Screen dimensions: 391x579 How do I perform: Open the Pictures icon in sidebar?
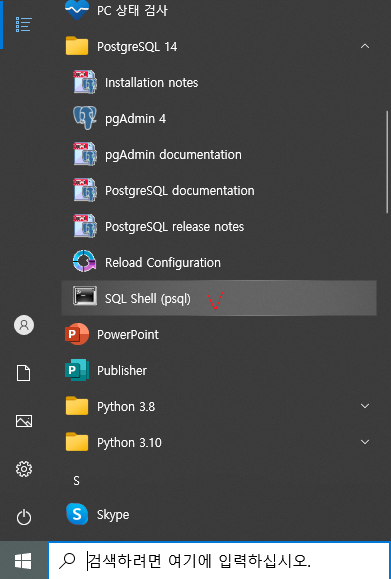click(24, 421)
